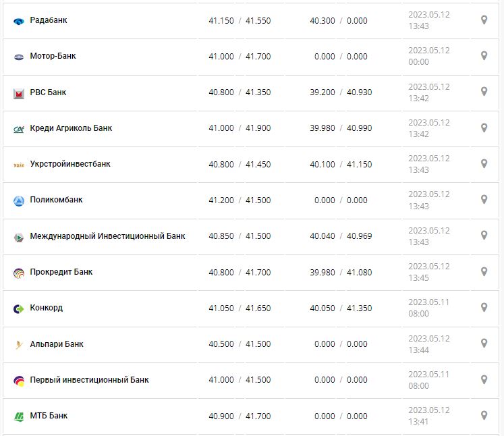Screen dimensions: 504x436
Task: Open Первый инвестиционный Банк link
Action: pyautogui.click(x=89, y=380)
